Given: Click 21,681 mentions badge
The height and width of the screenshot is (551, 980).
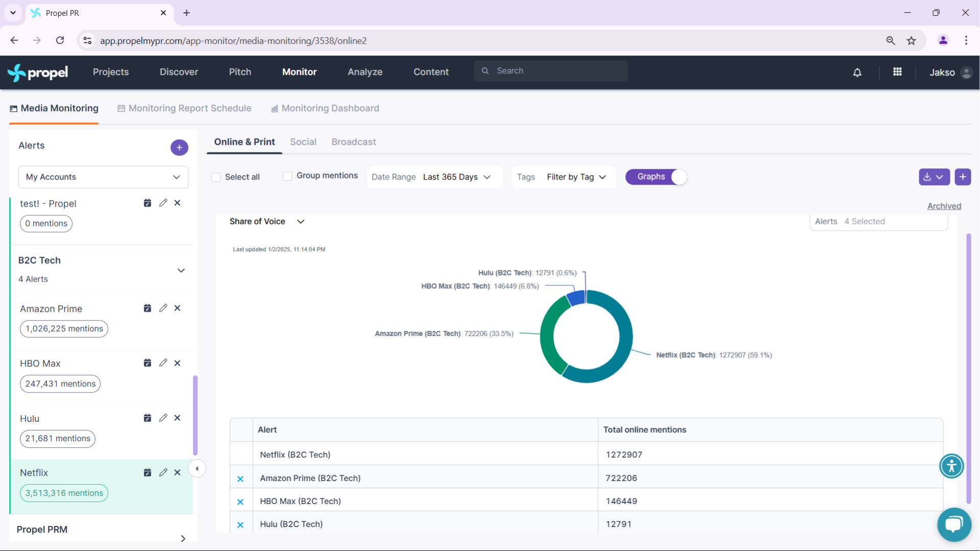Looking at the screenshot, I should click(58, 438).
